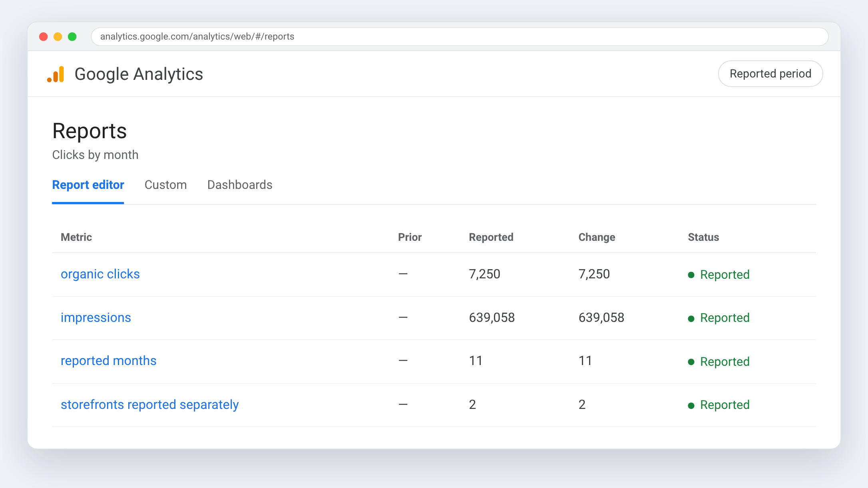Open the Reported period selector
The height and width of the screenshot is (488, 868).
(x=770, y=74)
